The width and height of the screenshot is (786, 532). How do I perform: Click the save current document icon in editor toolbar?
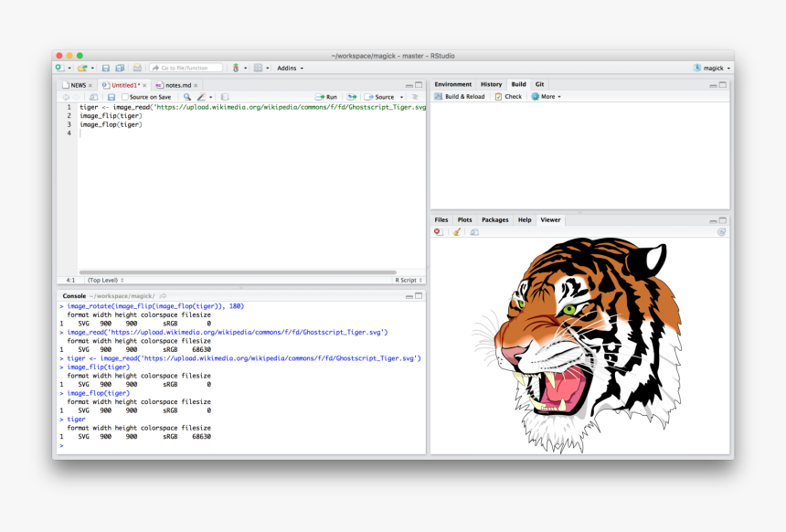[x=112, y=97]
